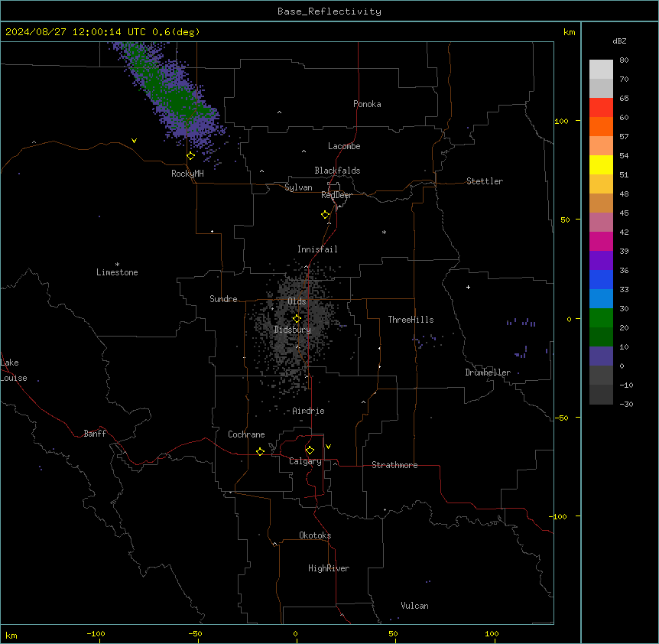Screen dimensions: 659x644
Task: Click the Limestone label
Action: point(117,272)
